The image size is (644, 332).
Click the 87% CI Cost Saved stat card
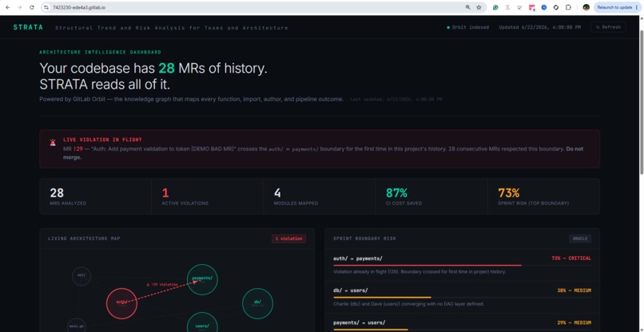431,196
